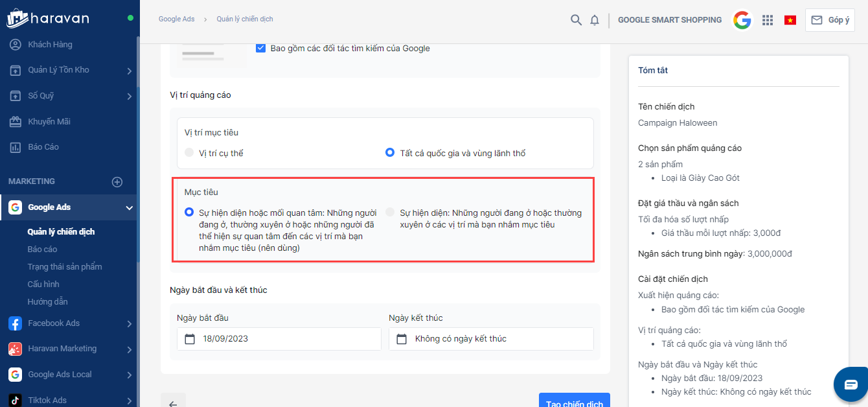This screenshot has width=868, height=407.
Task: Open the notifications bell
Action: 595,20
